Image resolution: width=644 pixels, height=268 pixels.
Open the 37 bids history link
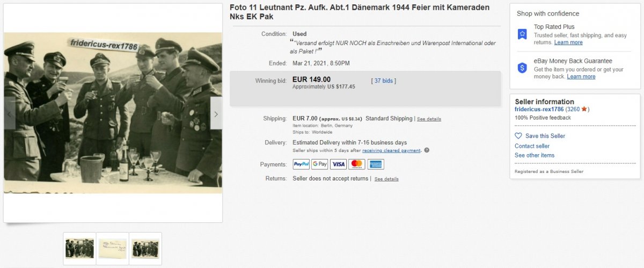pos(384,81)
